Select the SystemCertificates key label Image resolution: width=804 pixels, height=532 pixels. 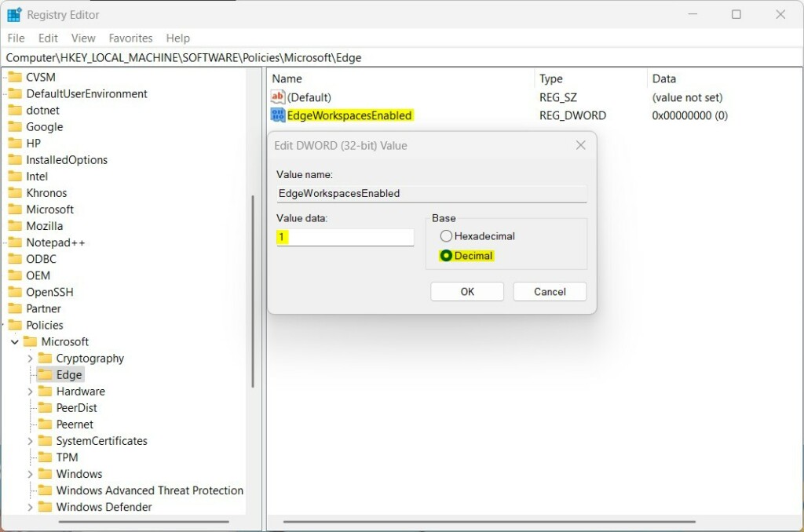pyautogui.click(x=101, y=441)
